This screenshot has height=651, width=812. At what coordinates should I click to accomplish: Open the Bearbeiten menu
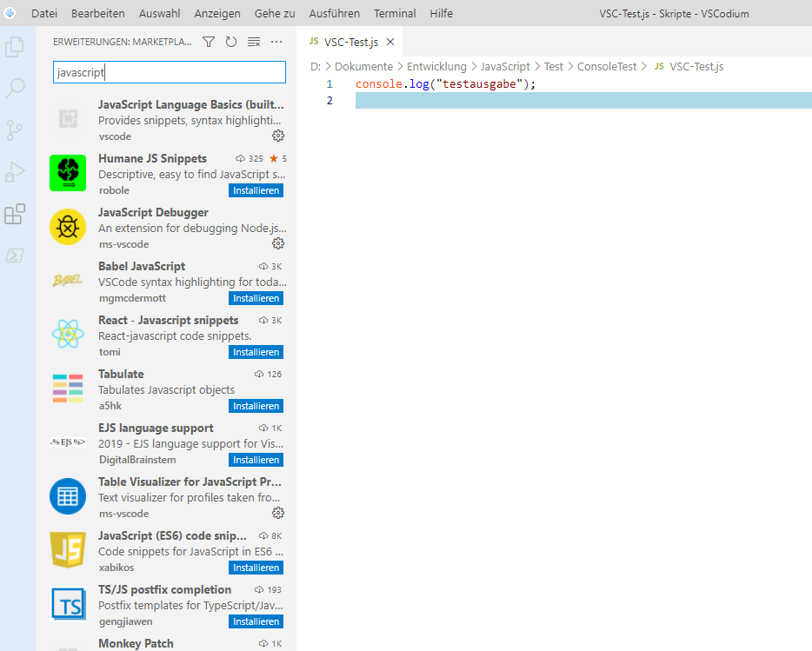(98, 13)
